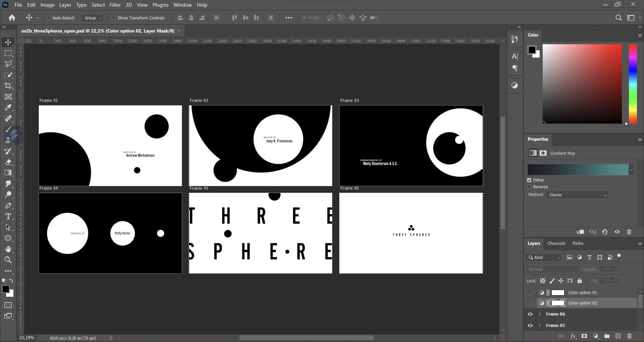The width and height of the screenshot is (644, 342).
Task: Click the hue spectrum slider bar
Action: 633,84
